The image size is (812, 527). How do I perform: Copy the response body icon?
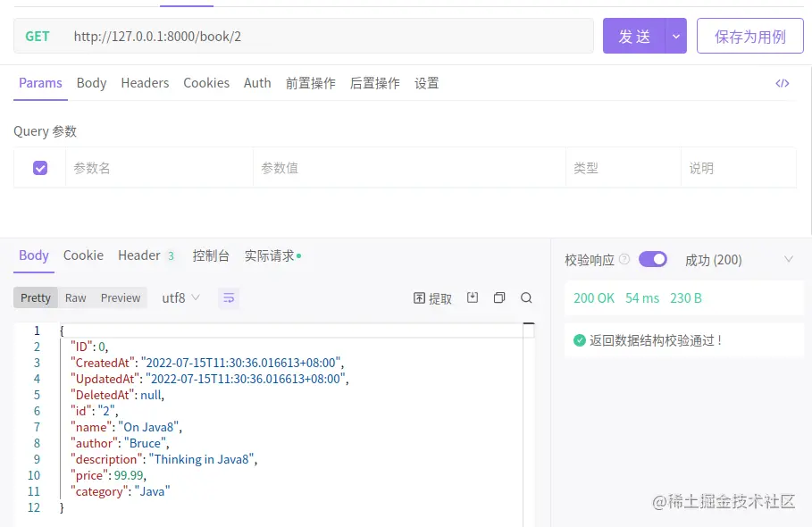click(499, 297)
